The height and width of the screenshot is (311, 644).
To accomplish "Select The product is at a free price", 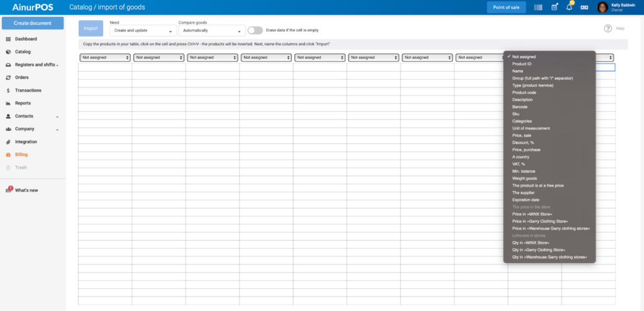I will coord(550,185).
